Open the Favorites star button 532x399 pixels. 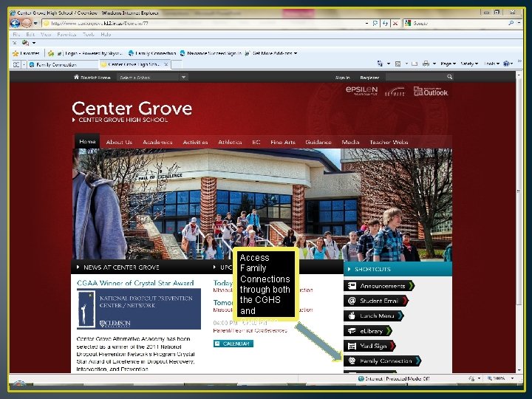click(27, 53)
